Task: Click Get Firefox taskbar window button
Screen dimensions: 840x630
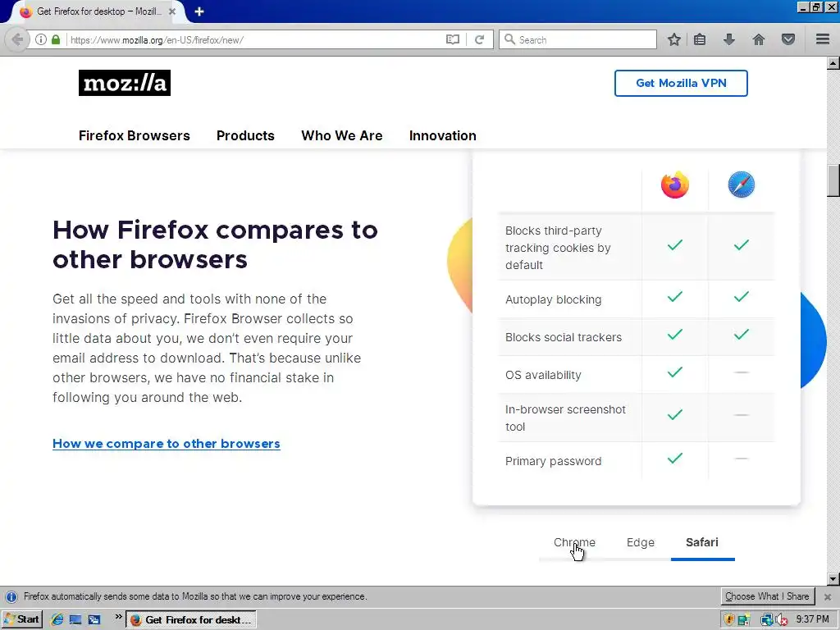Action: 190,620
